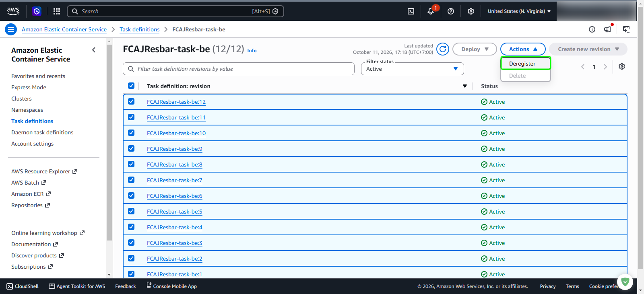644x294 pixels.
Task: Toggle the select-all revisions checkbox
Action: pyautogui.click(x=131, y=86)
